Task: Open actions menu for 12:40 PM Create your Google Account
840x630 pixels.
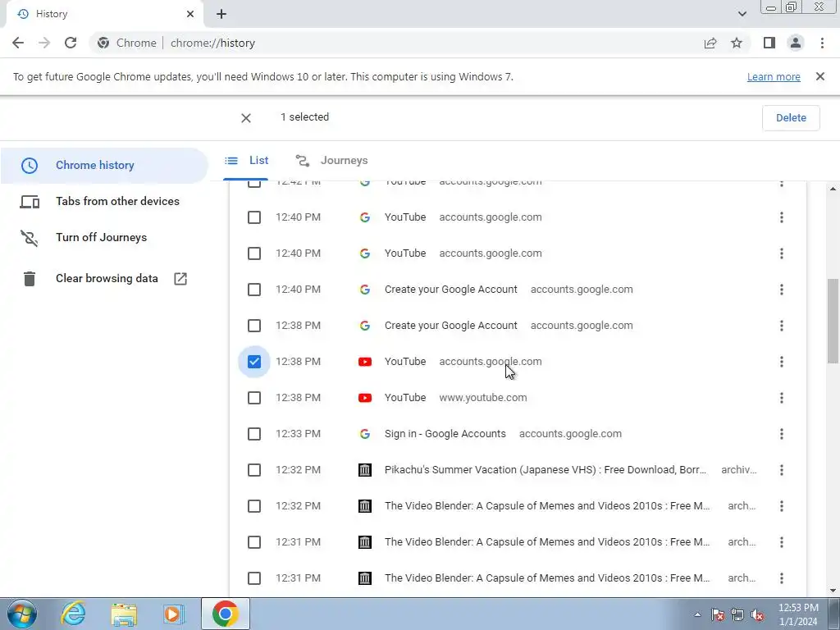Action: 782,290
